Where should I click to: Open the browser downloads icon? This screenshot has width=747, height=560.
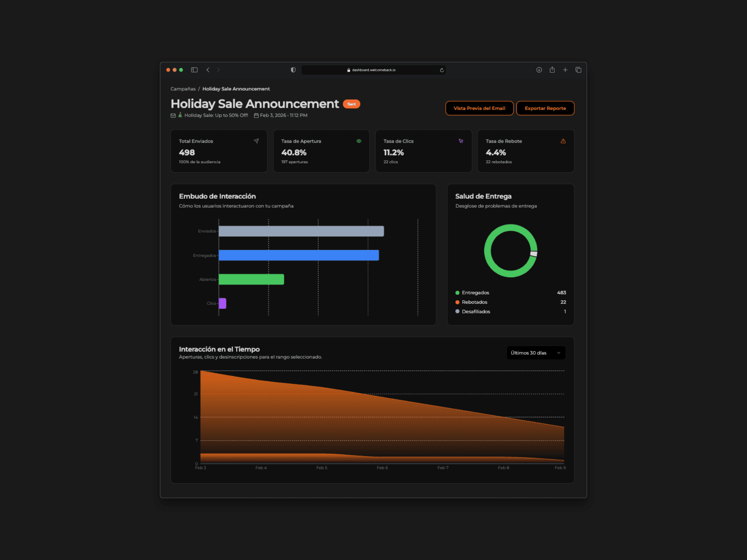[539, 70]
